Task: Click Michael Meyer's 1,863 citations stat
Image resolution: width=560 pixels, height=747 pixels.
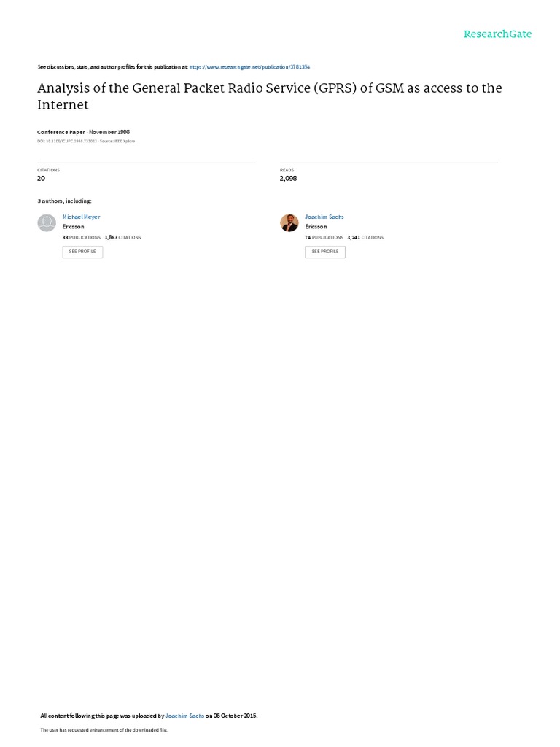Action: [122, 237]
